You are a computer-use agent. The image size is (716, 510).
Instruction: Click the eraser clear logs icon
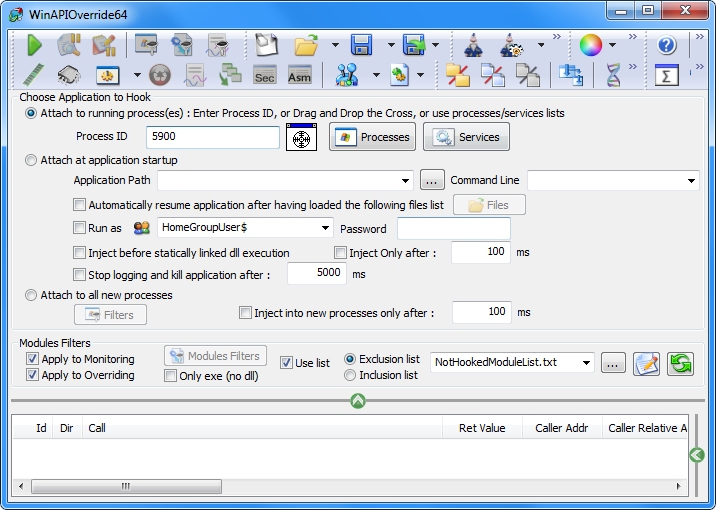click(x=266, y=45)
